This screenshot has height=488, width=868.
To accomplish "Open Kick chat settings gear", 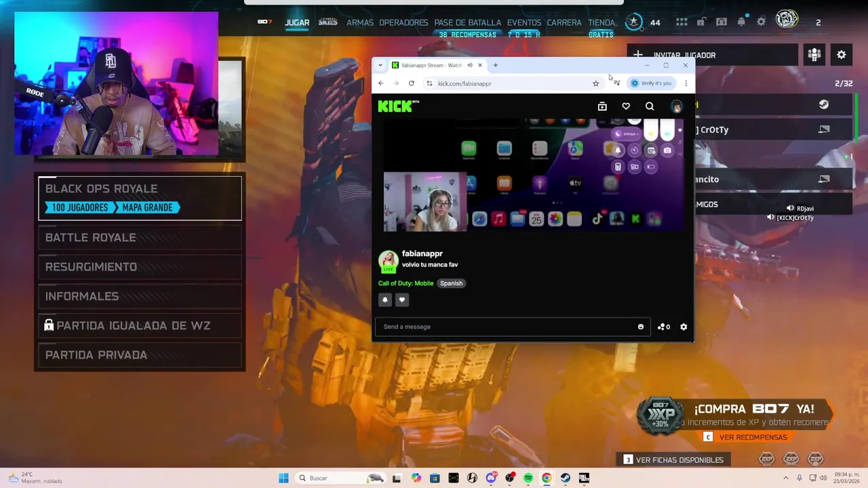I will tap(684, 327).
